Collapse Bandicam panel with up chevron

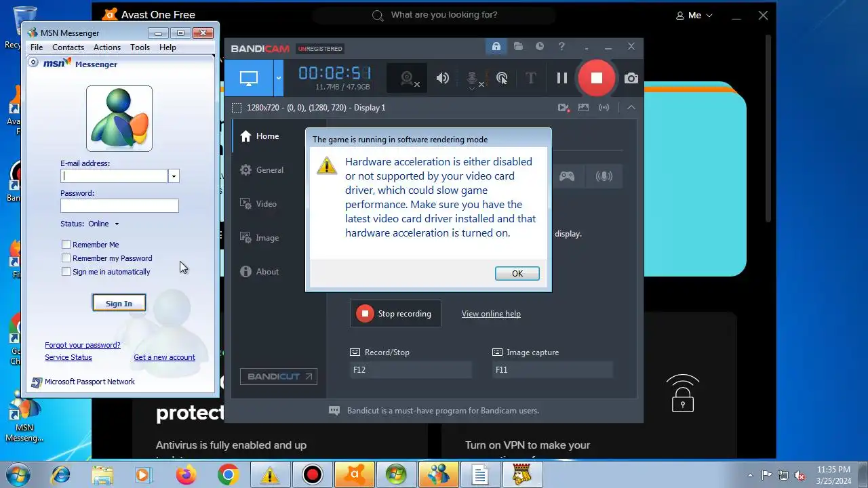631,107
